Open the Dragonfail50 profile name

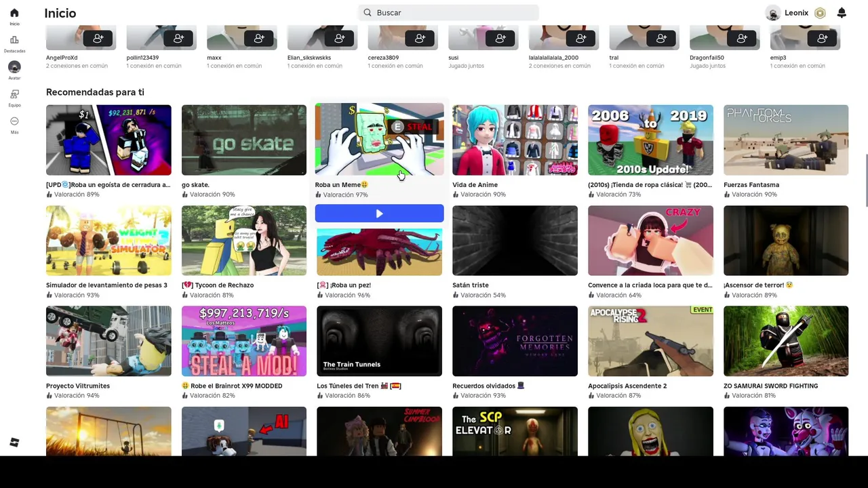coord(707,58)
